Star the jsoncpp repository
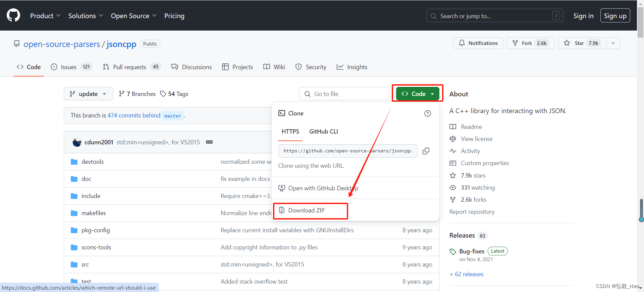This screenshot has height=292, width=644. point(582,43)
